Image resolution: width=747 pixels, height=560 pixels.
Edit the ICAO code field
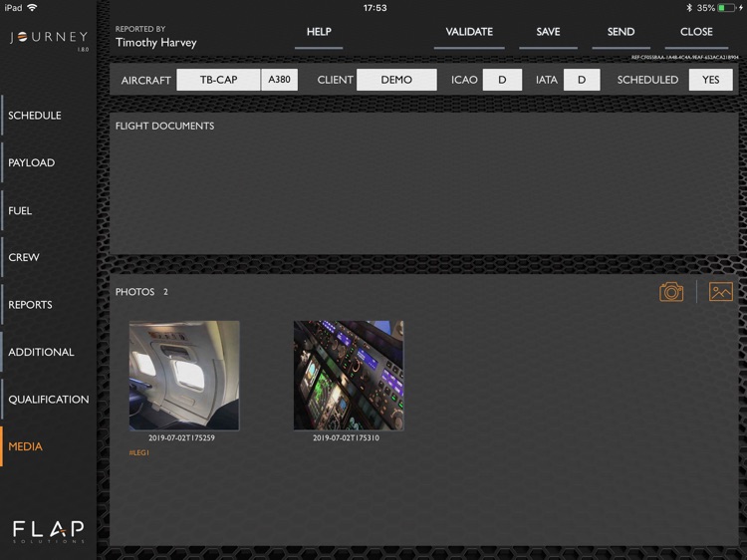(x=502, y=80)
